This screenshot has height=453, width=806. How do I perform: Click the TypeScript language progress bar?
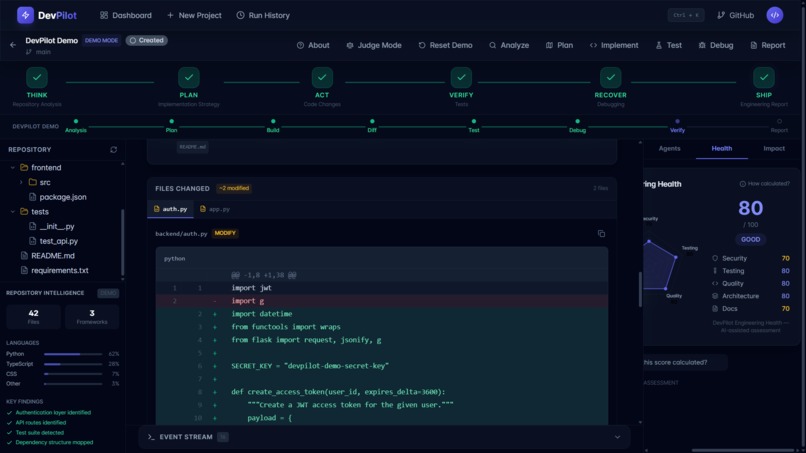pos(73,364)
